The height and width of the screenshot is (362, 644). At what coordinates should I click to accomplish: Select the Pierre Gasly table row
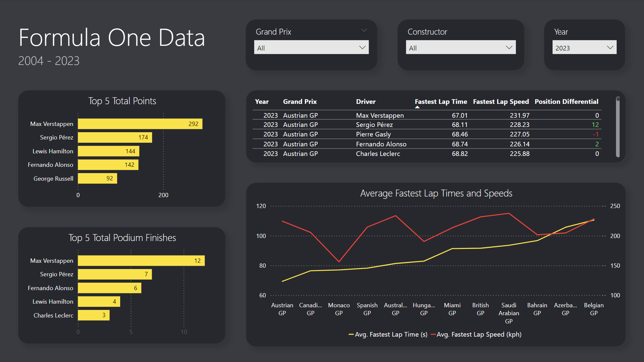373,134
